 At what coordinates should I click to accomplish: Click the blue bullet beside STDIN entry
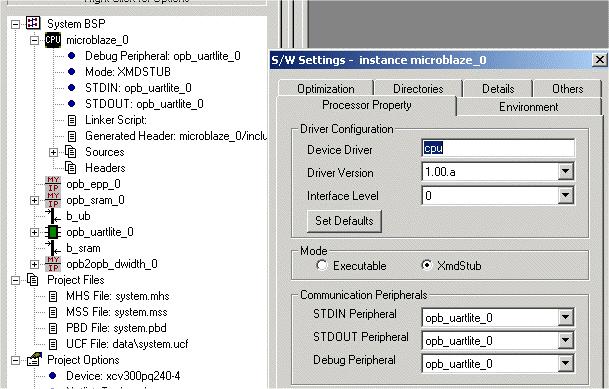[71, 88]
